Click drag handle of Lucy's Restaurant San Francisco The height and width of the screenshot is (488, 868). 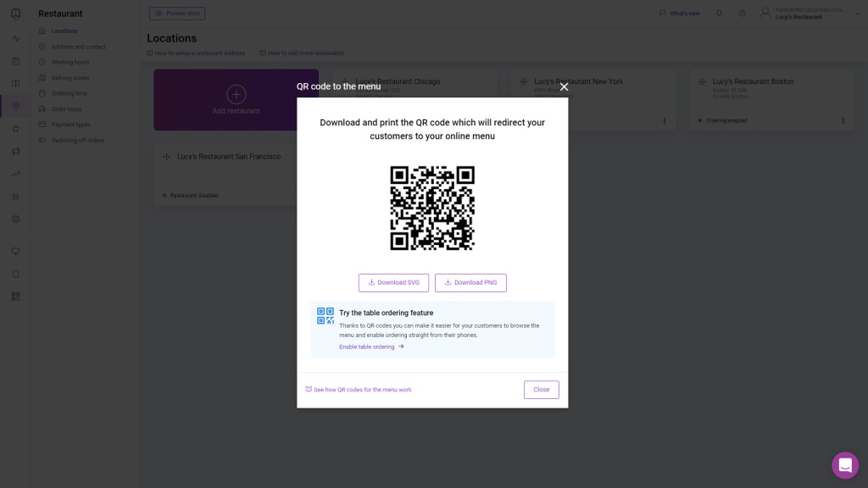pyautogui.click(x=166, y=157)
